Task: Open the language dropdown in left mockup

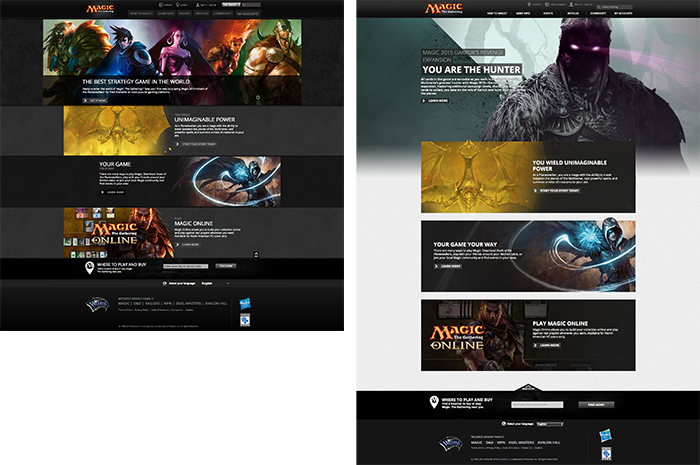Action: coord(215,283)
